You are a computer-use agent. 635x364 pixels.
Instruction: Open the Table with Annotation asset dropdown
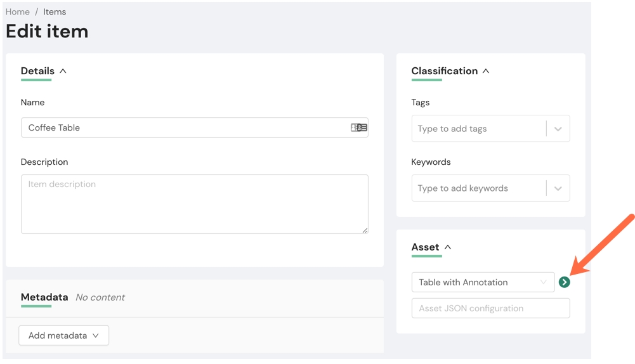pyautogui.click(x=483, y=282)
